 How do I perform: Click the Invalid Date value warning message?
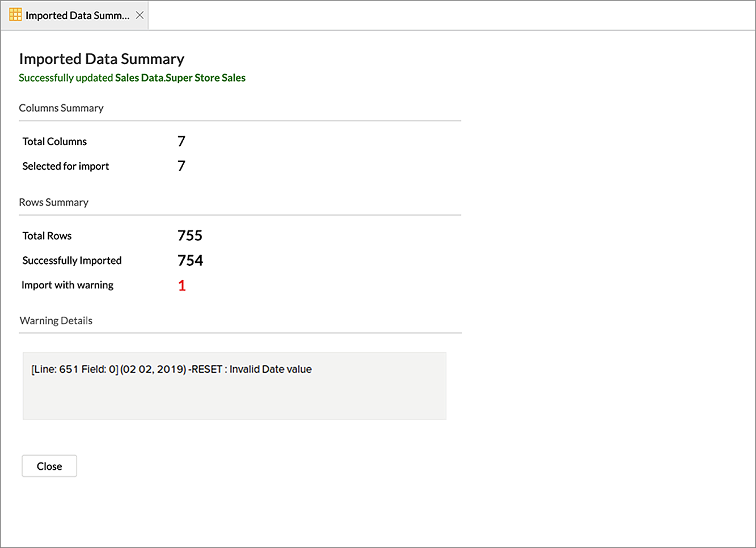tap(171, 369)
